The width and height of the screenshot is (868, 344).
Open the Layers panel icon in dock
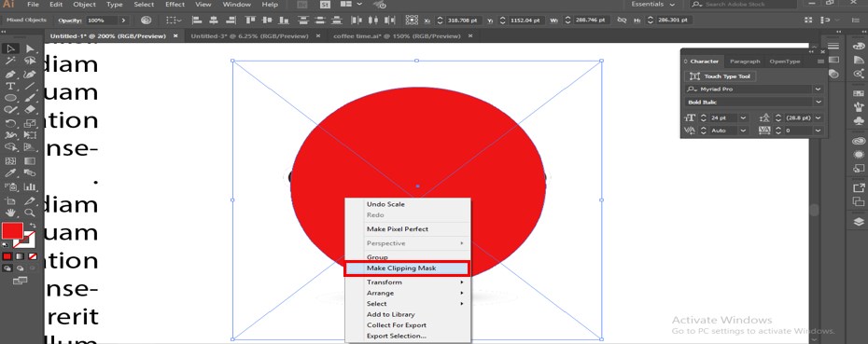[859, 221]
